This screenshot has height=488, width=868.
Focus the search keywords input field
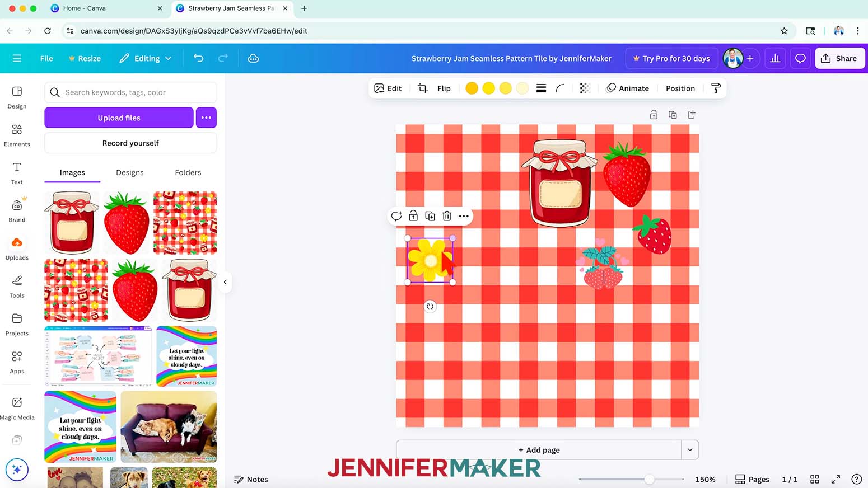(130, 92)
